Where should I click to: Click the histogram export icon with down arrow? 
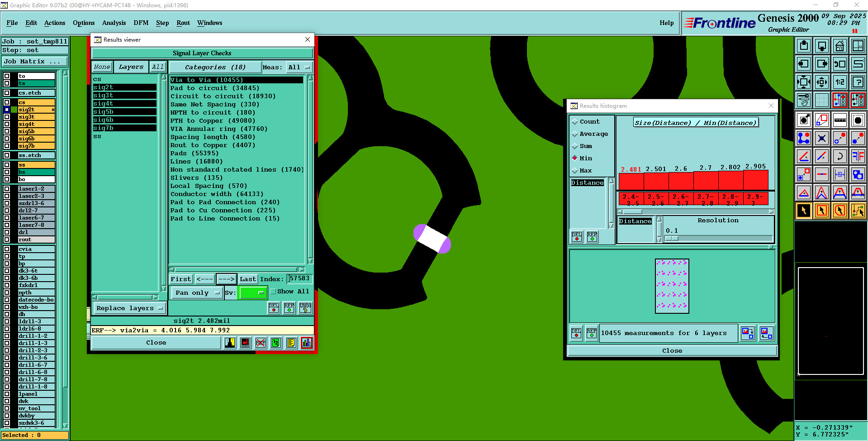coord(748,333)
